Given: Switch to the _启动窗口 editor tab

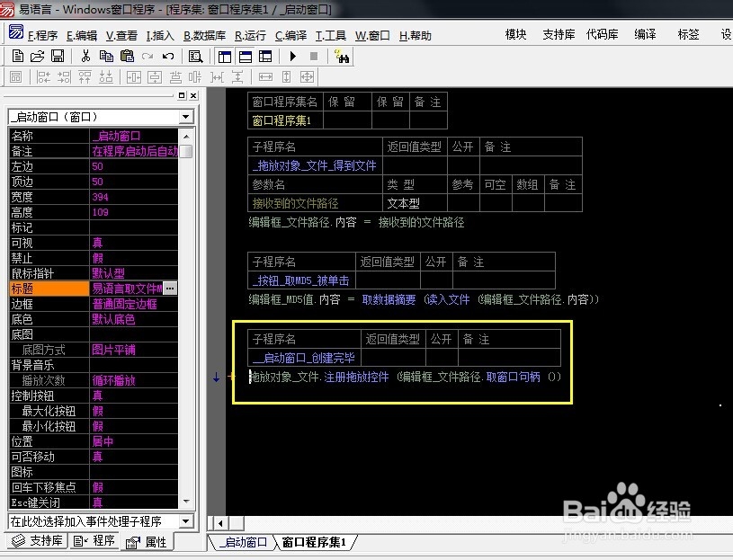Looking at the screenshot, I should click(x=243, y=542).
